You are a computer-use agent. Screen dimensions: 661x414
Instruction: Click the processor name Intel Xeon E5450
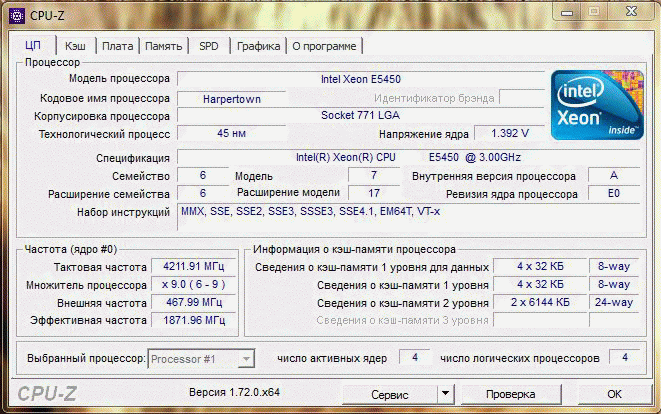pos(361,79)
